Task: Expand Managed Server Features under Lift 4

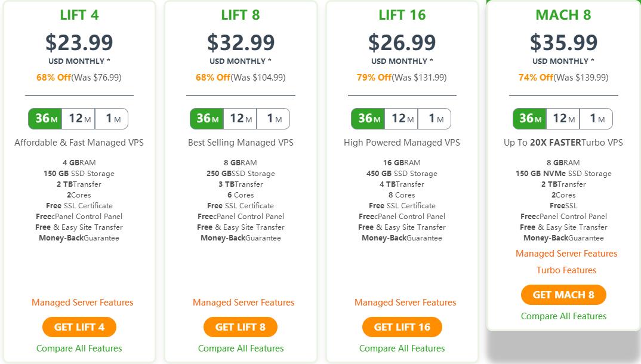Action: [82, 303]
